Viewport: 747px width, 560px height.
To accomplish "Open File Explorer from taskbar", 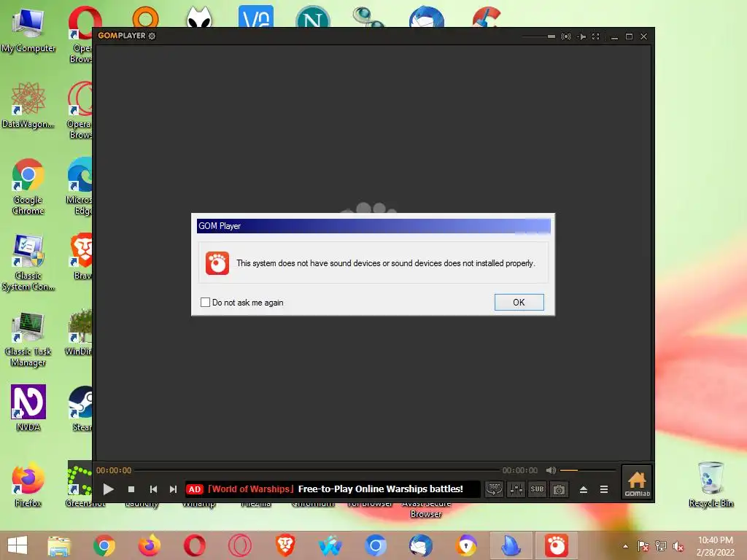I will click(59, 545).
